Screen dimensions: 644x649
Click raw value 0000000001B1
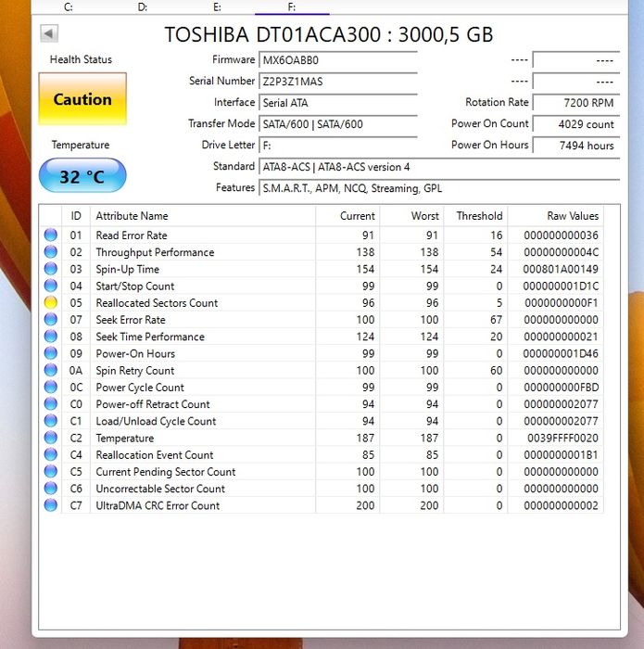coord(561,455)
